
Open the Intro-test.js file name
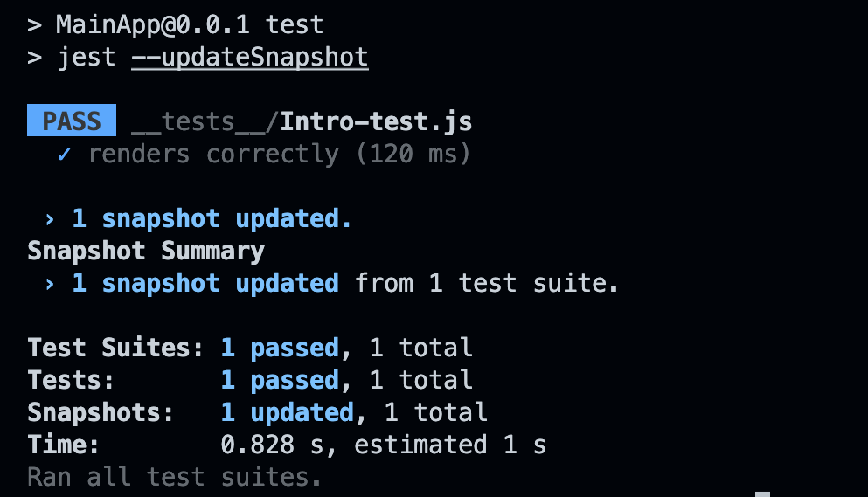(x=376, y=121)
